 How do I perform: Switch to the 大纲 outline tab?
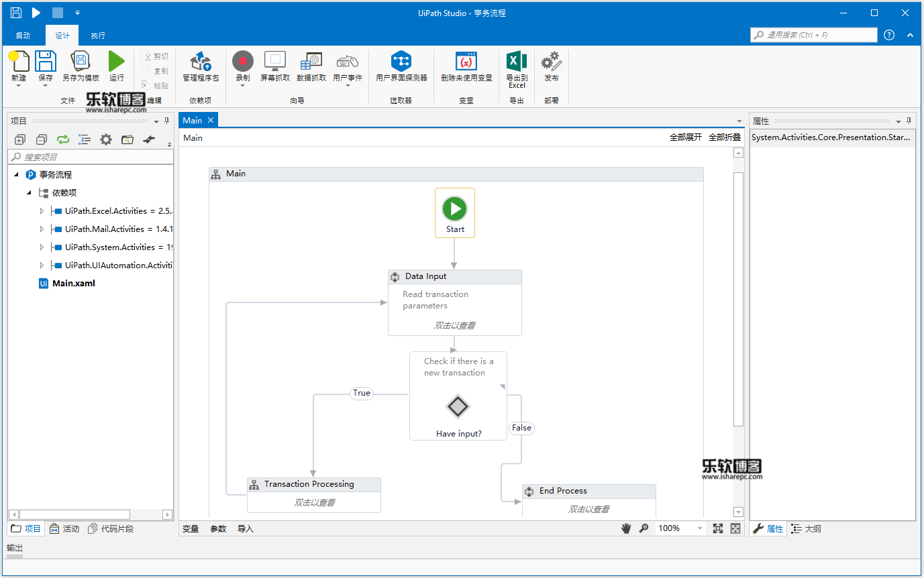(806, 528)
